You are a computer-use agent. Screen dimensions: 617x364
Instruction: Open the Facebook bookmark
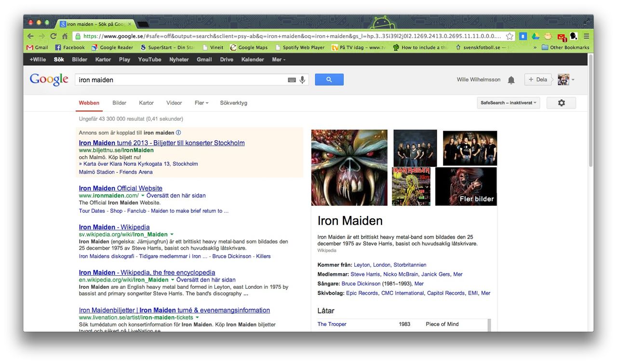point(70,47)
